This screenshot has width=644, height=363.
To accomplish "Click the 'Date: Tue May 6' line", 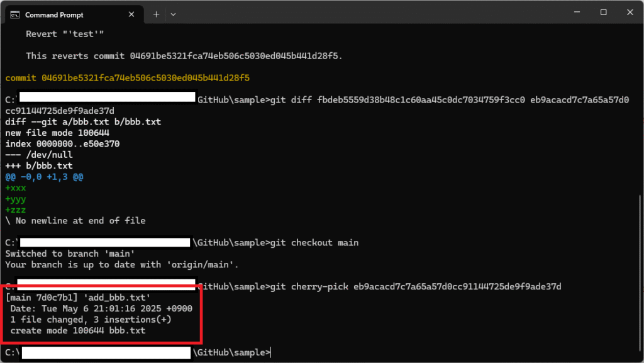I will click(x=101, y=309).
